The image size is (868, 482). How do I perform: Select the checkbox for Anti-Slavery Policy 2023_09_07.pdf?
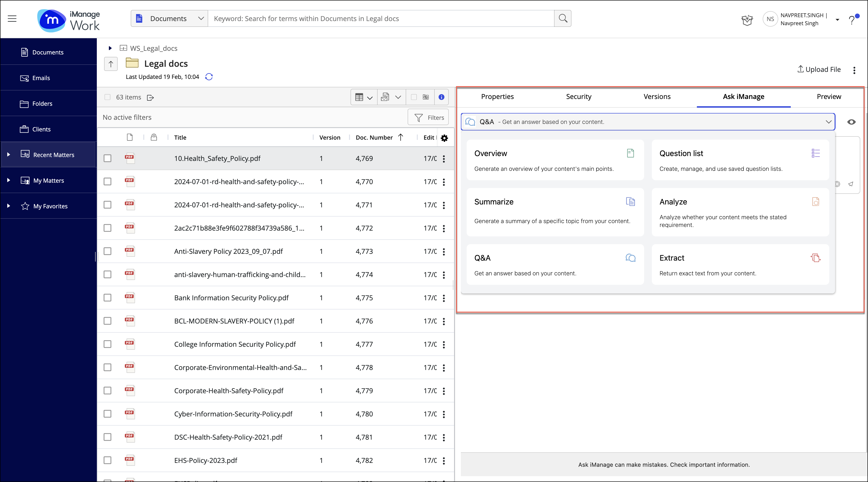[107, 251]
